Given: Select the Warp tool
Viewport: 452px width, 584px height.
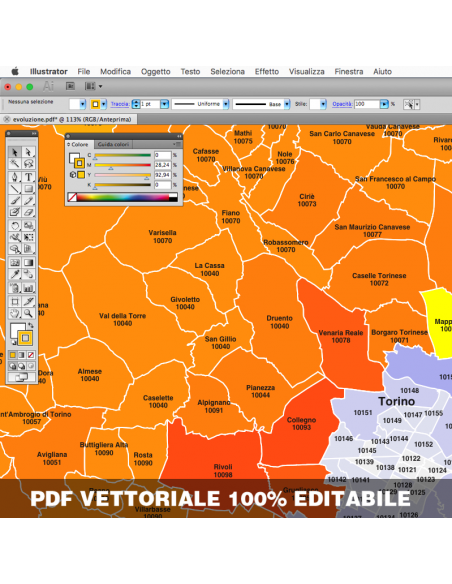Looking at the screenshot, I should coord(15,237).
